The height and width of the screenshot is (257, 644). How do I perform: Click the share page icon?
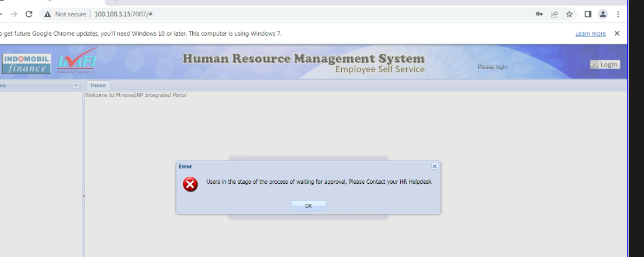click(554, 14)
